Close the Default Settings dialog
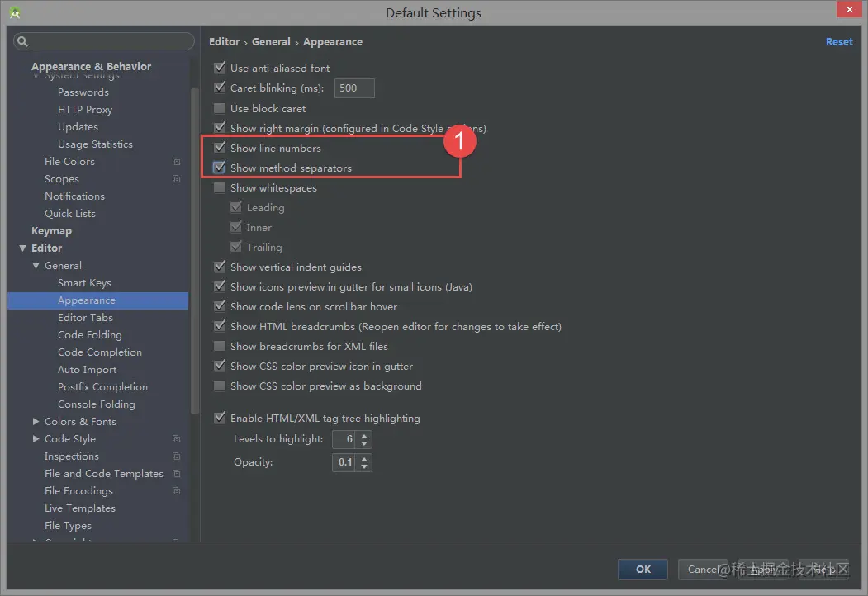Viewport: 868px width, 596px height. point(849,9)
